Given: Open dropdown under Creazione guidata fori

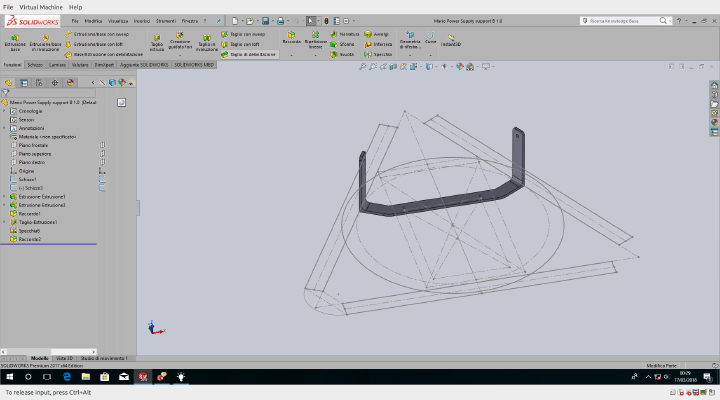Looking at the screenshot, I should point(180,56).
